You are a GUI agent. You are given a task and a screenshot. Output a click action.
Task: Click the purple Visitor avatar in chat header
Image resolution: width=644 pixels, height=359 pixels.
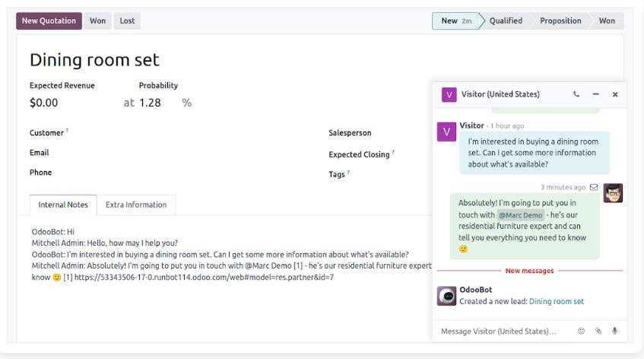tap(449, 94)
